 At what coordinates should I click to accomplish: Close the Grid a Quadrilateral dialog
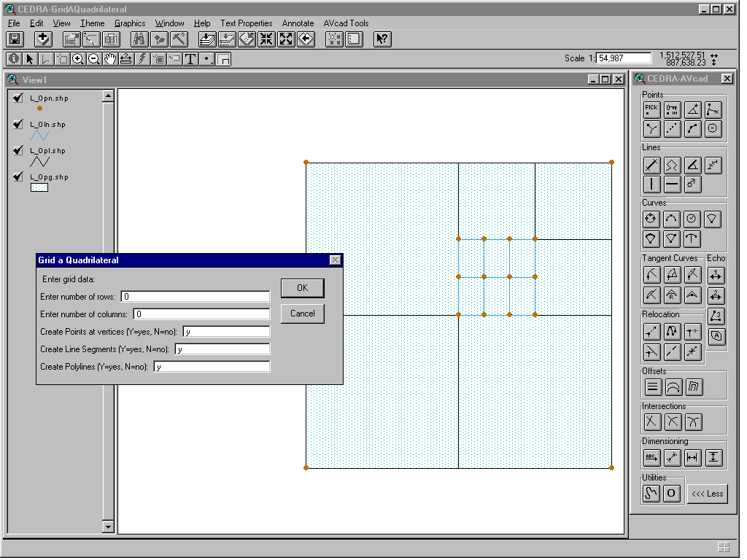pyautogui.click(x=336, y=260)
